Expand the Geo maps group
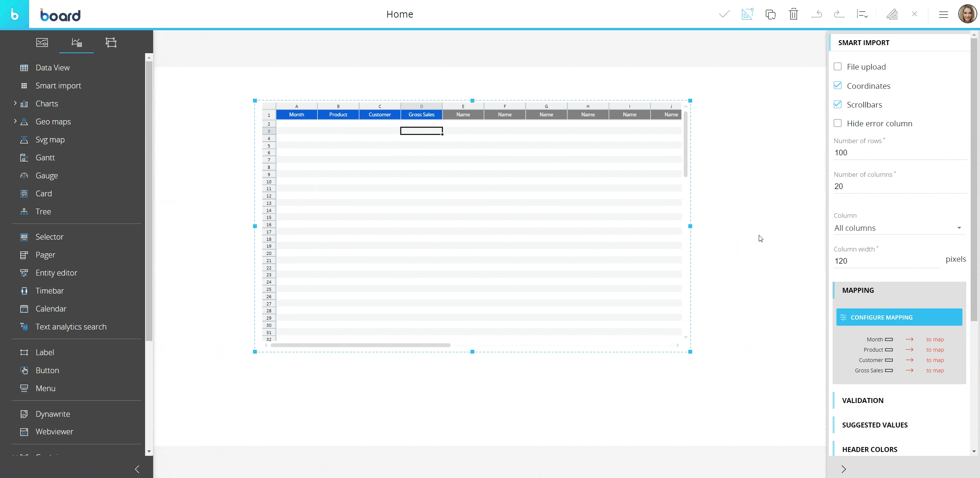Screen dimensions: 980x478 15,121
